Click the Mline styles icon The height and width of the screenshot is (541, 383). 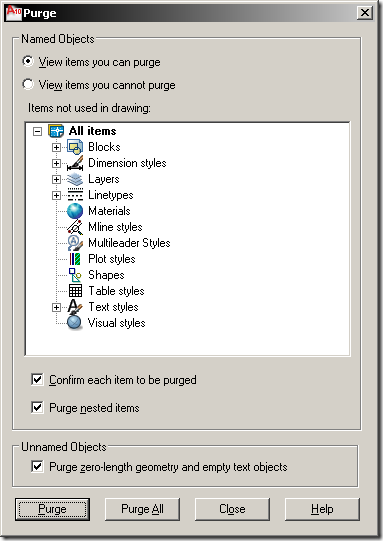click(x=75, y=227)
